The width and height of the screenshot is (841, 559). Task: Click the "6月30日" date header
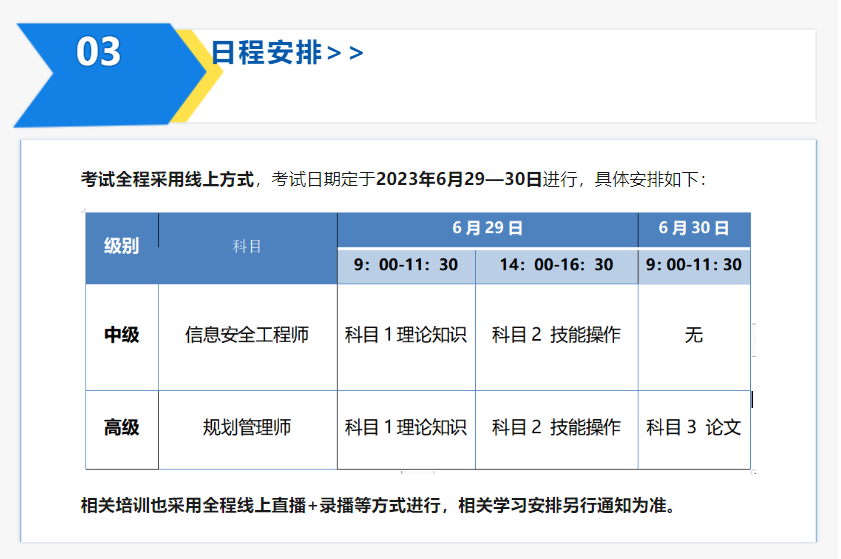(x=693, y=228)
